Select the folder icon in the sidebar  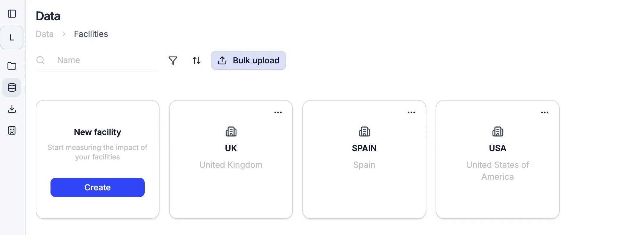click(12, 66)
